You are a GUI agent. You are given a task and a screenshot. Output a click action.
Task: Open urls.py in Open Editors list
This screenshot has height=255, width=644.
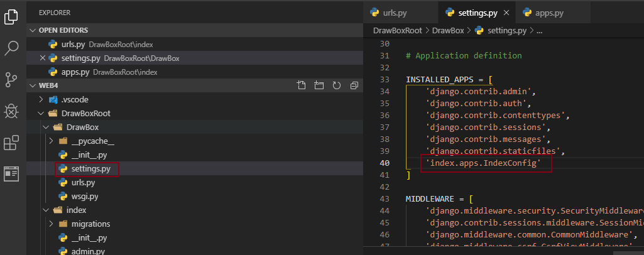click(195, 45)
